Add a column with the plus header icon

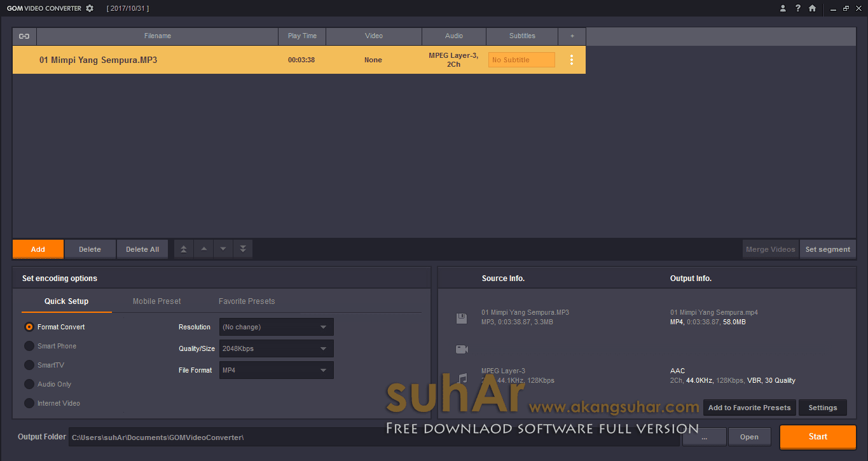572,36
